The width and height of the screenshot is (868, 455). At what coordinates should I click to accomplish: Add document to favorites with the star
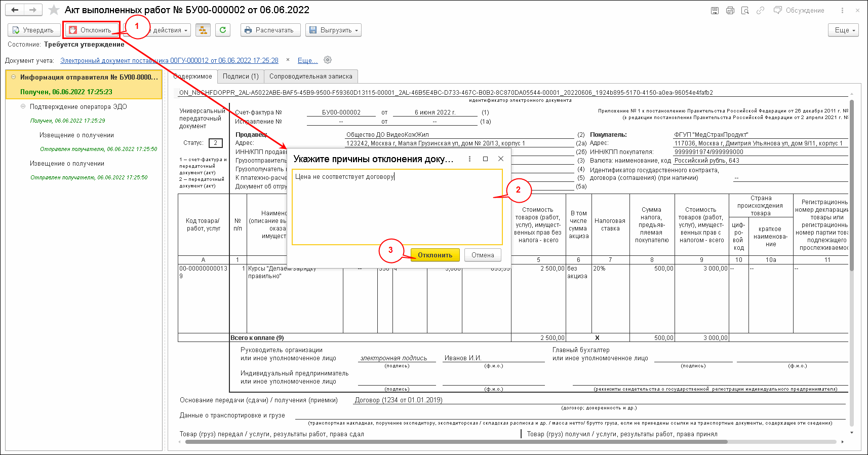54,10
